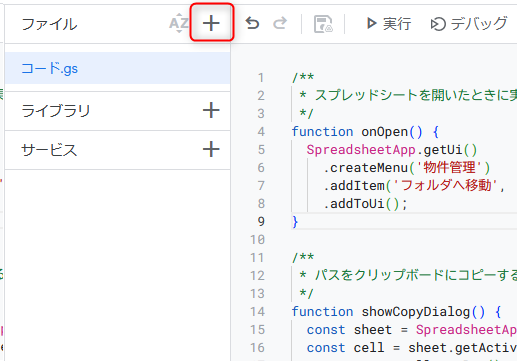Add a service with the サービス plus icon
This screenshot has width=517, height=361.
[x=211, y=149]
